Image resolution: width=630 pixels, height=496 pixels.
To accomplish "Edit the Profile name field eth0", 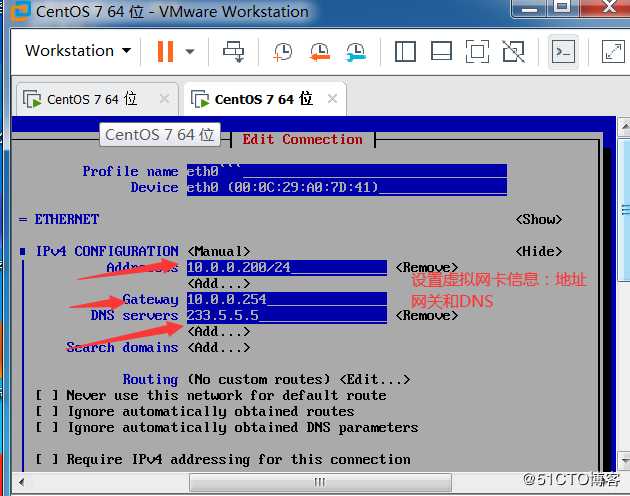I will click(347, 171).
